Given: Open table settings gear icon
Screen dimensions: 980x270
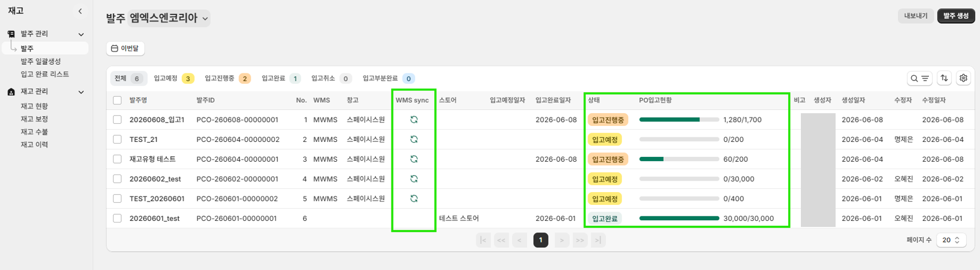Looking at the screenshot, I should pyautogui.click(x=963, y=78).
